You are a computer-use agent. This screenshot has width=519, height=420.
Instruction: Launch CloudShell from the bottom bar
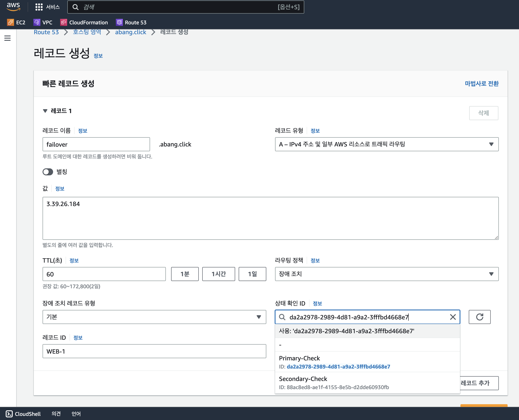(x=23, y=414)
